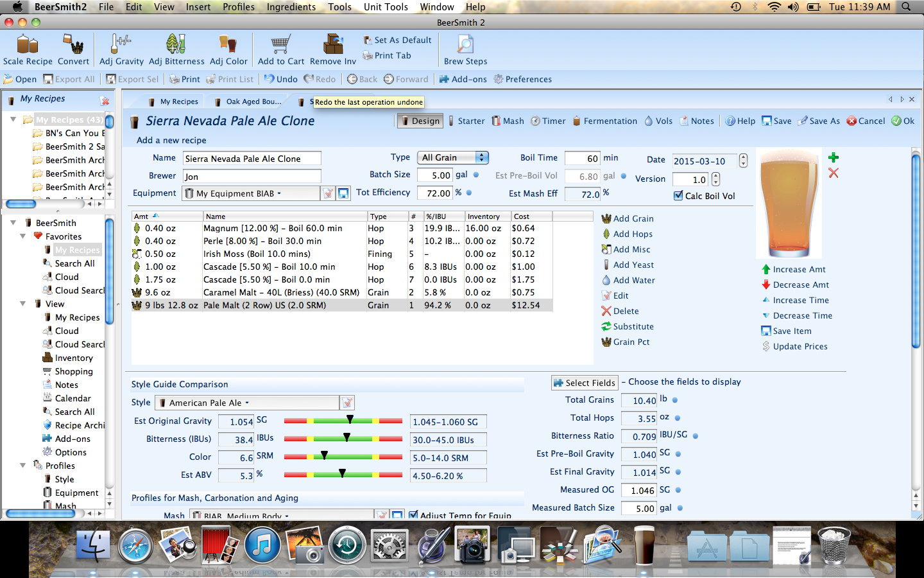The image size is (924, 578).
Task: Click Set As Default in the toolbar
Action: 397,40
